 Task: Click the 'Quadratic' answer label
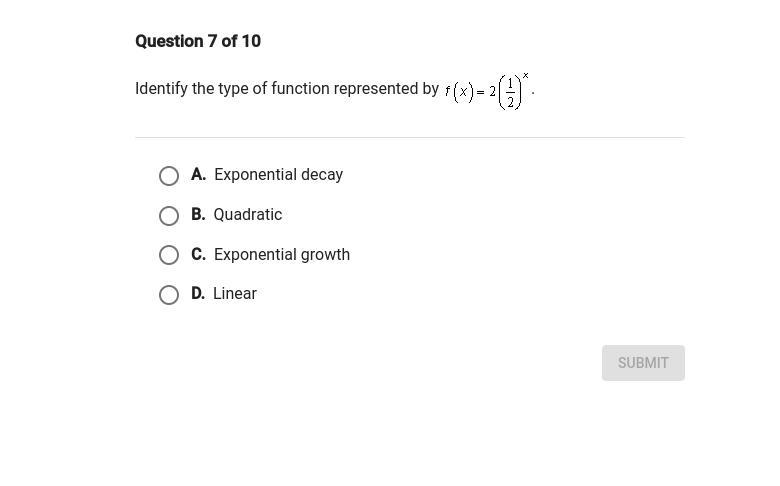tap(248, 214)
